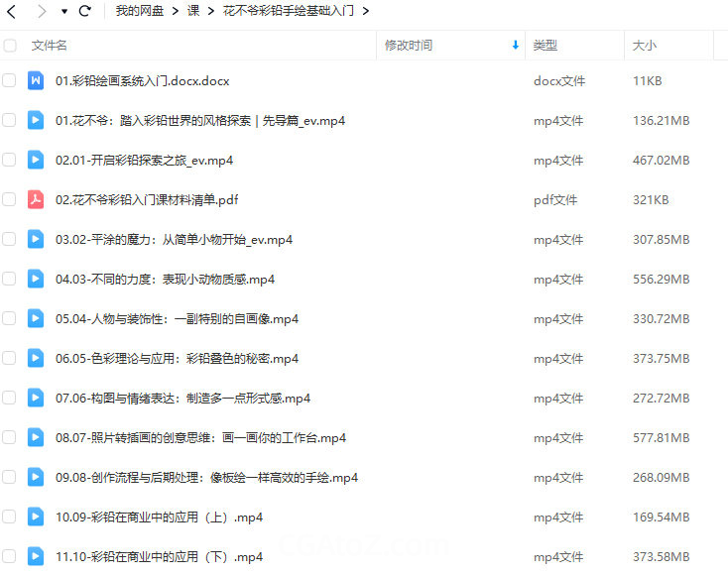Image resolution: width=728 pixels, height=575 pixels.
Task: Click the Word icon for 01.彩铅绘画系统入门.docx
Action: click(36, 80)
